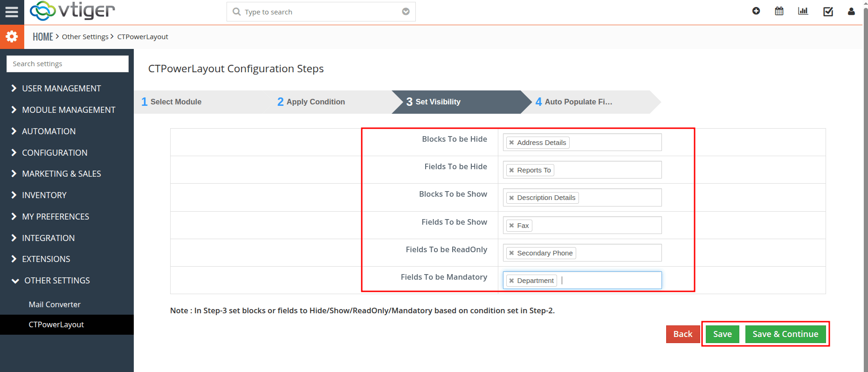Viewport: 868px width, 372px height.
Task: Remove the Description Details tag
Action: pos(511,198)
